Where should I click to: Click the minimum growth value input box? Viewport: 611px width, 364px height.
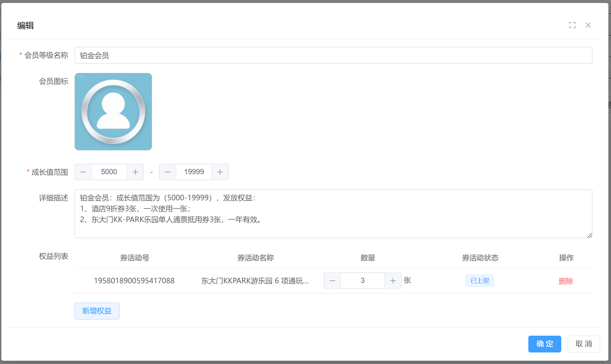pyautogui.click(x=109, y=172)
